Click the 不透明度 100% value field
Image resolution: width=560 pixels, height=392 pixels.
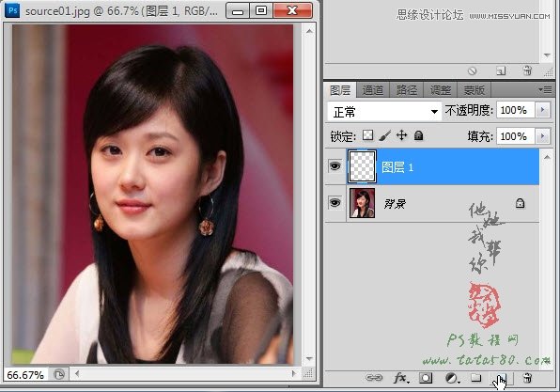pyautogui.click(x=515, y=110)
